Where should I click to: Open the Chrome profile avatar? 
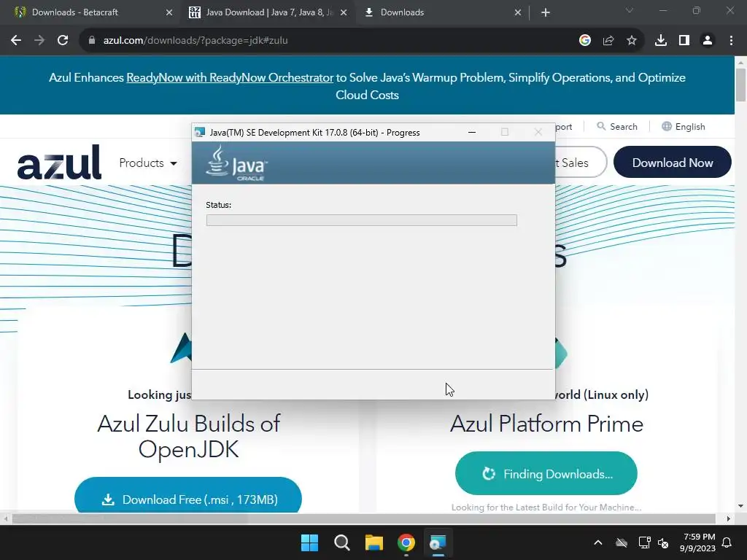pyautogui.click(x=708, y=41)
